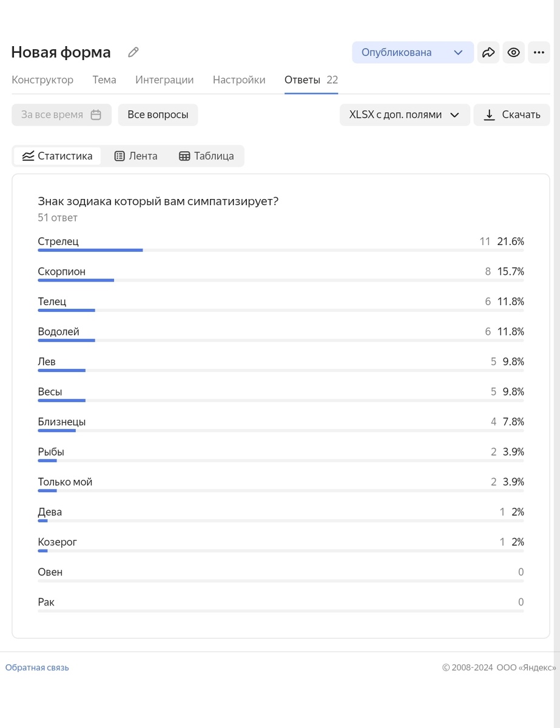Viewport: 560px width, 728px height.
Task: Open the Все вопросы filter
Action: [x=158, y=115]
